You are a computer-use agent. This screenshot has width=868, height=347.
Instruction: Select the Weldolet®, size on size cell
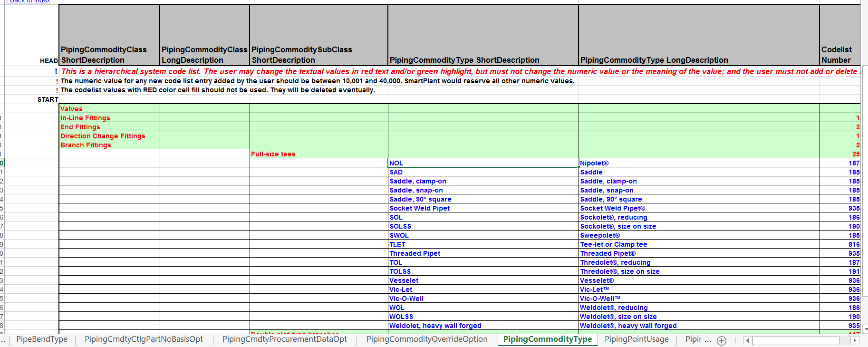[699, 317]
